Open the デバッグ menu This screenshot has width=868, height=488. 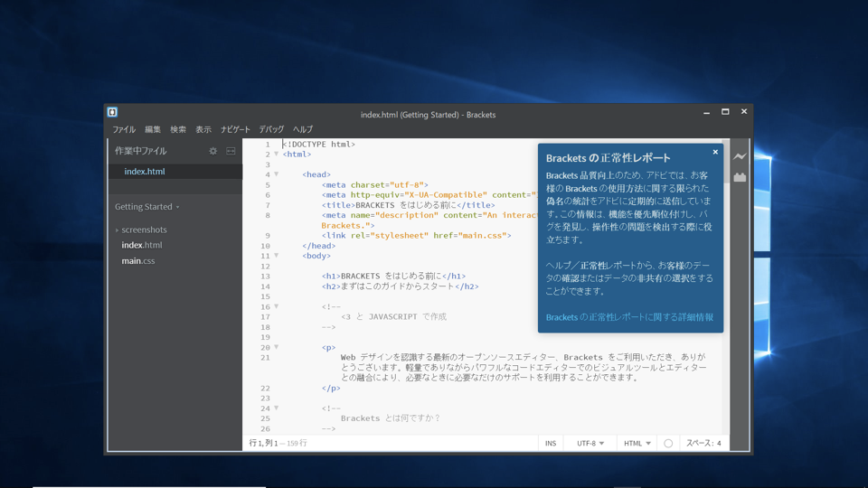[x=271, y=129]
